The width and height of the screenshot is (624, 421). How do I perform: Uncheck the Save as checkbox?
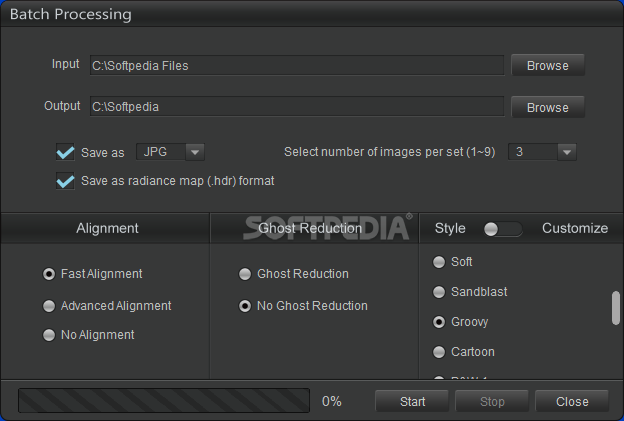(x=65, y=152)
